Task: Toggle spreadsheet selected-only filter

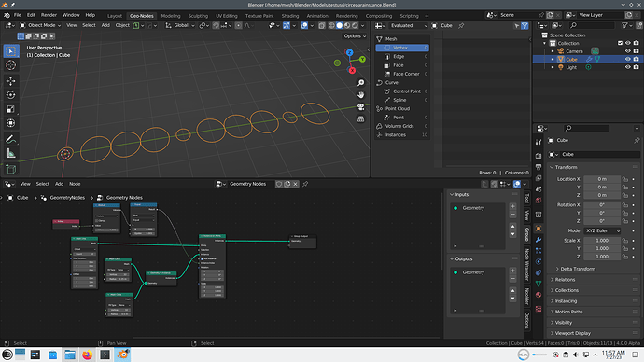Action: point(517,25)
